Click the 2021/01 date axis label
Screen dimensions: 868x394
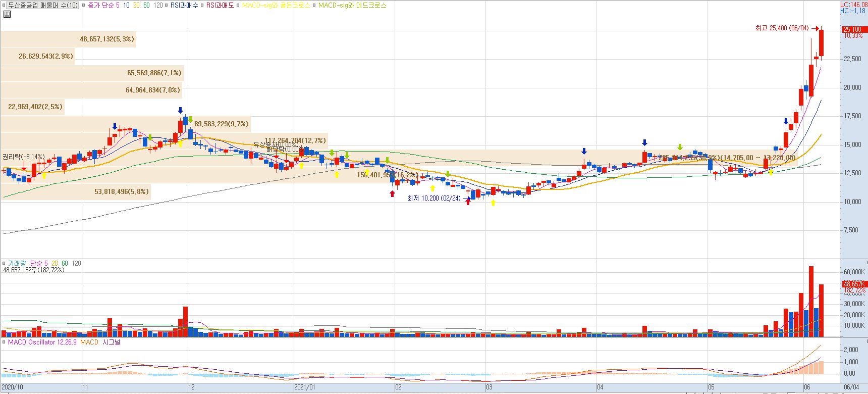pyautogui.click(x=305, y=387)
